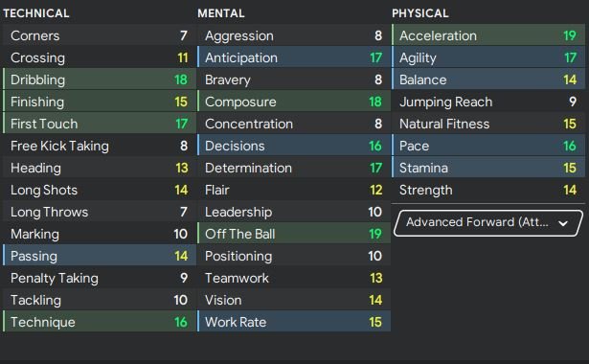Click the Acceleration attribute row
This screenshot has height=364, width=589.
[488, 35]
